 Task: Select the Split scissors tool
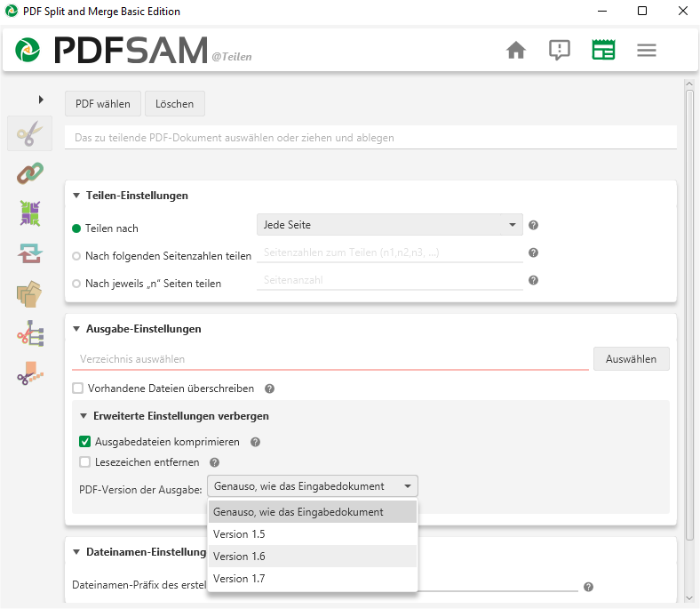(29, 133)
